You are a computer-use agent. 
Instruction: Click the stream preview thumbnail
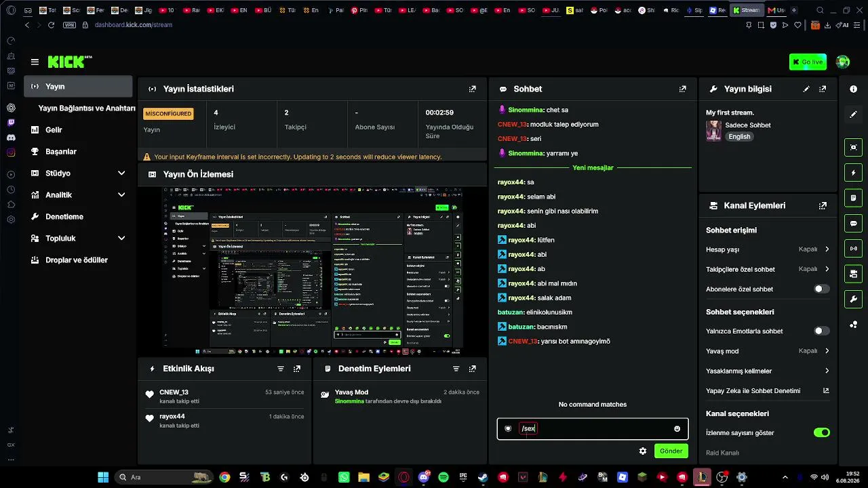click(312, 271)
